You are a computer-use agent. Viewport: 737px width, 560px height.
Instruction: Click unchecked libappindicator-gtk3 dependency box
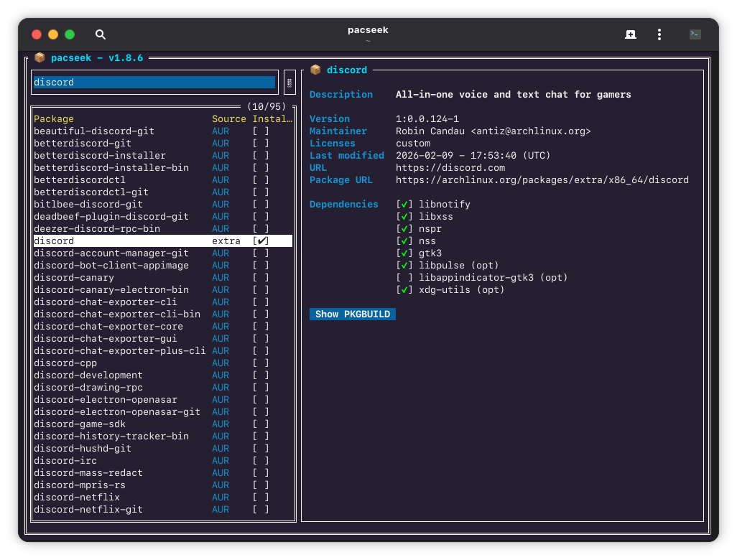tap(404, 278)
